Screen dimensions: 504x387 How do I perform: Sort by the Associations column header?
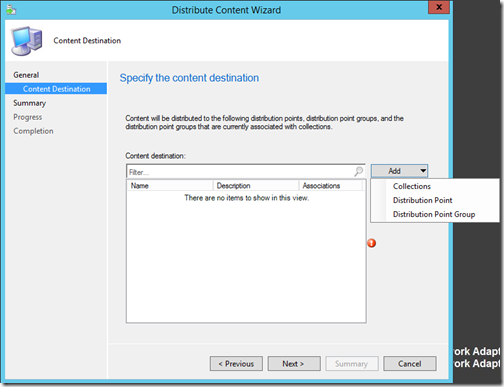pos(330,186)
